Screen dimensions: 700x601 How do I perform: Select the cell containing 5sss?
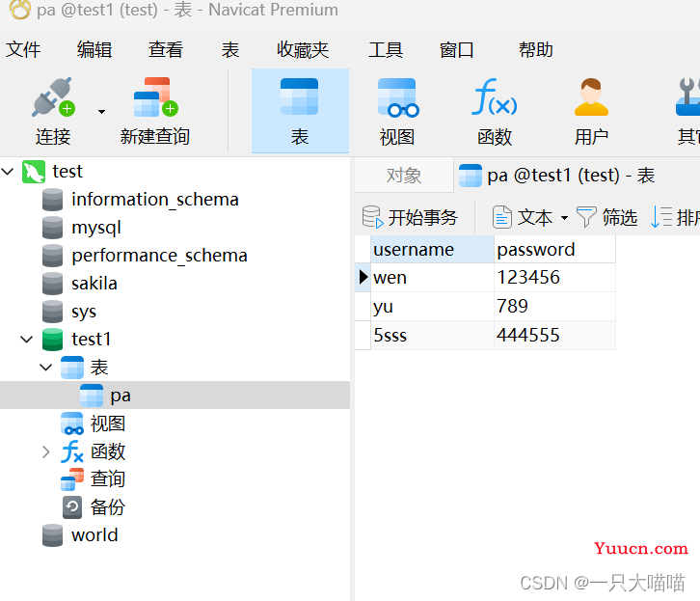coord(432,336)
